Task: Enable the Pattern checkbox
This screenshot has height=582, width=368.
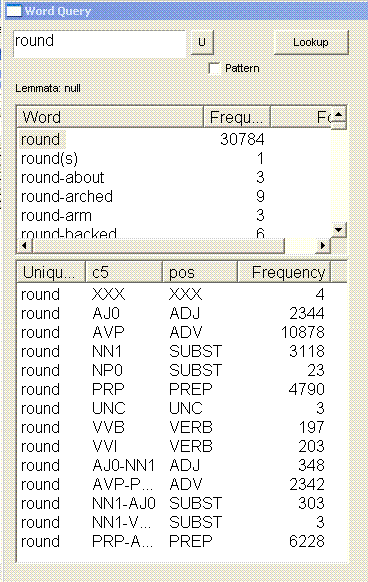Action: [x=215, y=69]
